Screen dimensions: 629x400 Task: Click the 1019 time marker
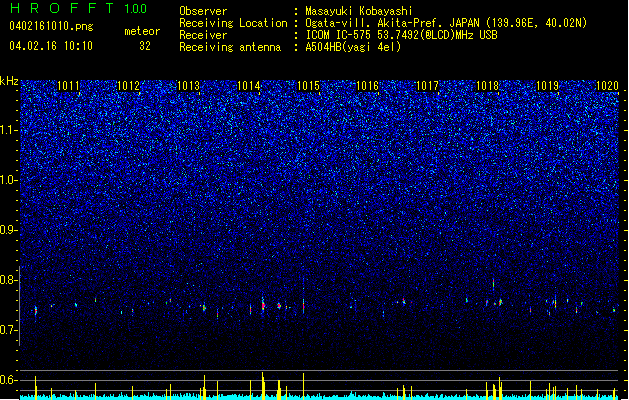548,86
